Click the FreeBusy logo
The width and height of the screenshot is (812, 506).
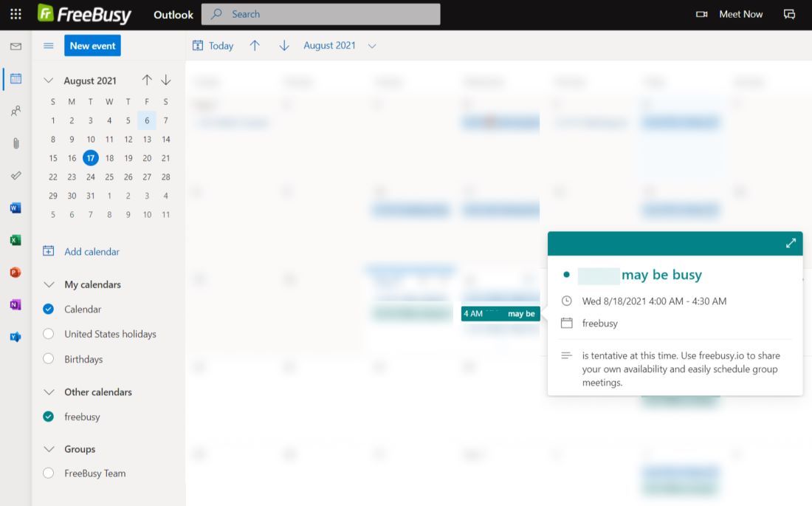point(84,14)
